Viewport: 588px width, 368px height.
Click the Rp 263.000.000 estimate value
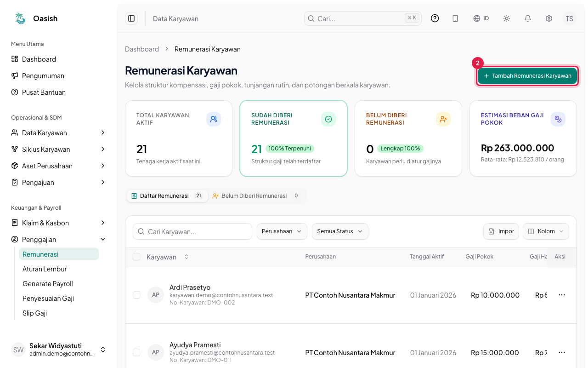517,148
